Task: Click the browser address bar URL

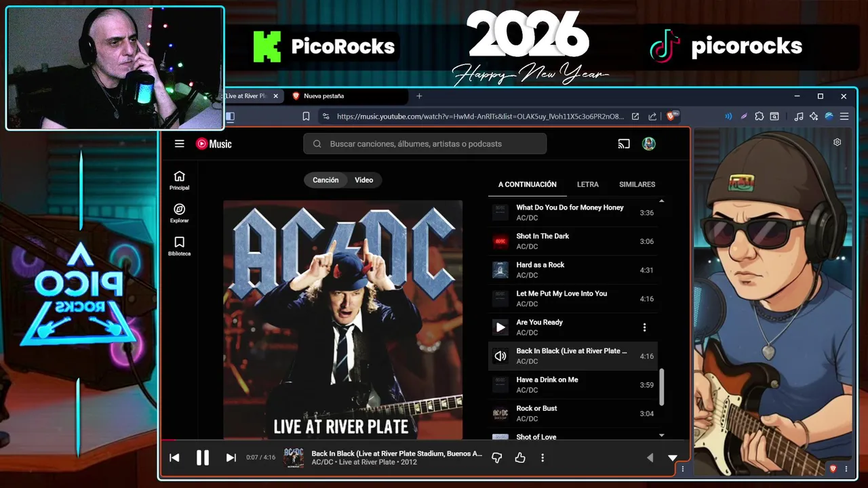Action: click(480, 117)
